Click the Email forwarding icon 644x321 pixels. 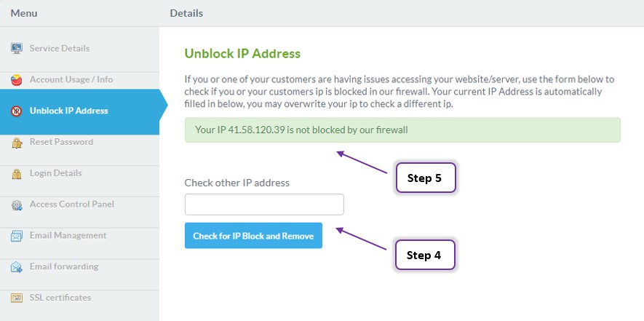(17, 266)
